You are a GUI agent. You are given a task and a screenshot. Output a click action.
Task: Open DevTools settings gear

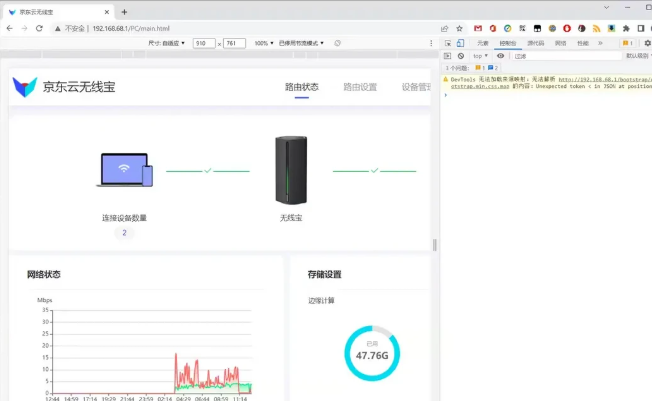[648, 43]
